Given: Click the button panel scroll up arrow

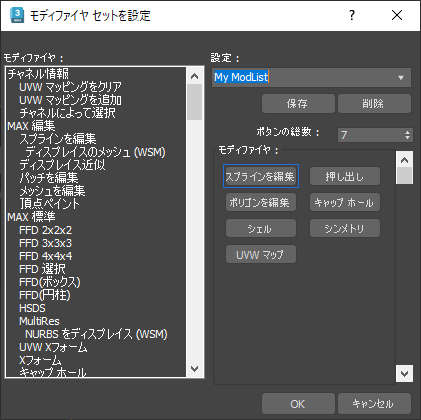Looking at the screenshot, I should [x=404, y=160].
